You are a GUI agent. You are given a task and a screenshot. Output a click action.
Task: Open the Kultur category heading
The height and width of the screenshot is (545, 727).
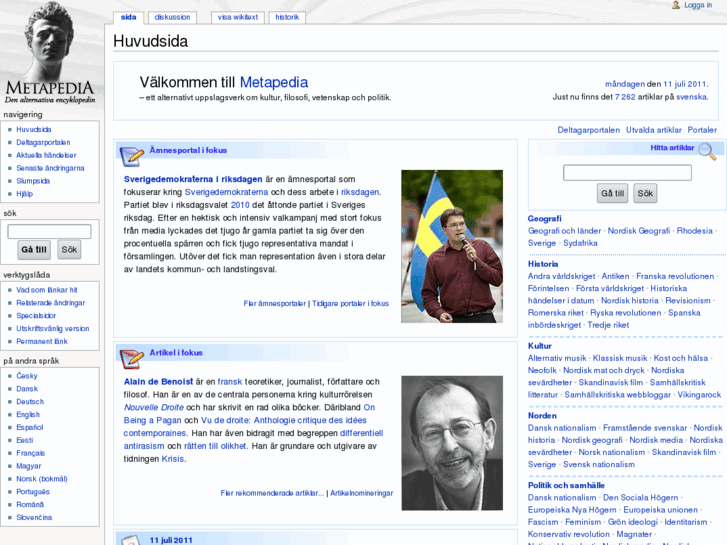[540, 346]
